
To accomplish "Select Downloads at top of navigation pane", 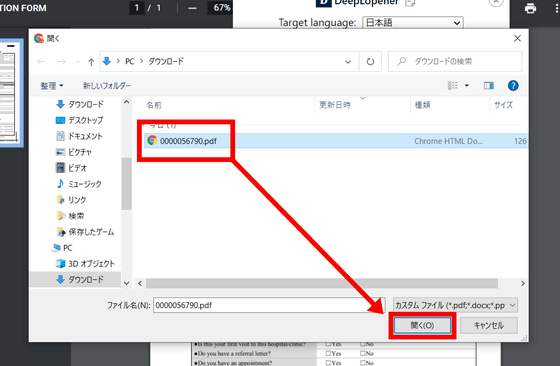I will tap(79, 104).
